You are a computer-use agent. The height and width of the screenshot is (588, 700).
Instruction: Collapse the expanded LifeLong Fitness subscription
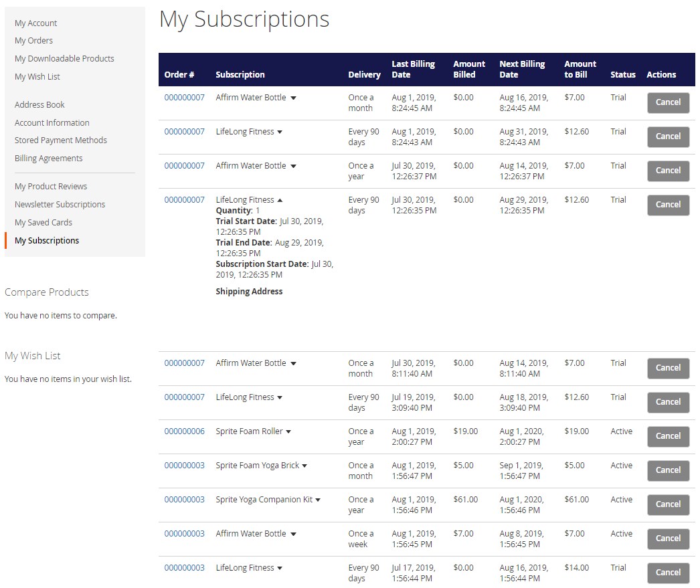point(280,200)
